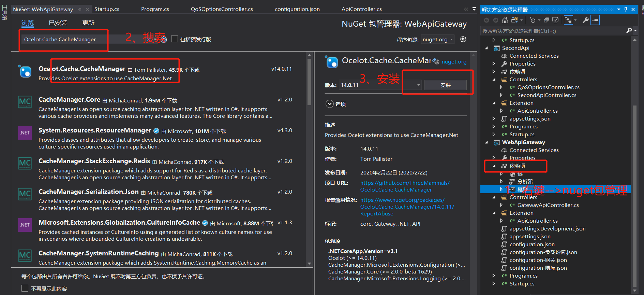Click the Show All Files icon

tap(555, 20)
